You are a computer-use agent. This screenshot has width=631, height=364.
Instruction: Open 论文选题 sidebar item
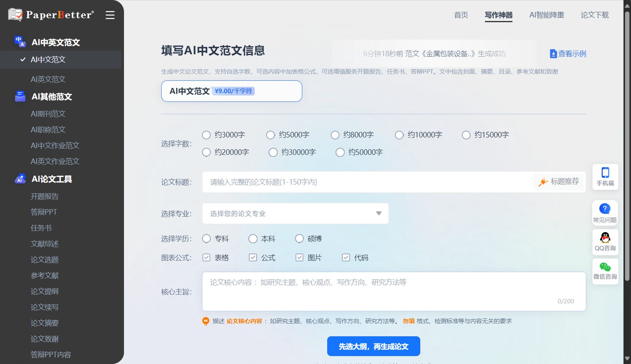[x=45, y=259]
